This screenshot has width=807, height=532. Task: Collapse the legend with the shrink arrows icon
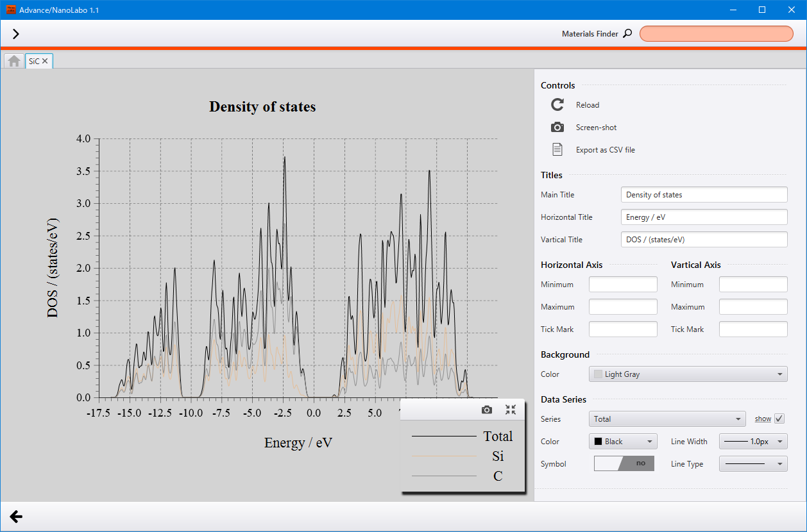pos(511,410)
